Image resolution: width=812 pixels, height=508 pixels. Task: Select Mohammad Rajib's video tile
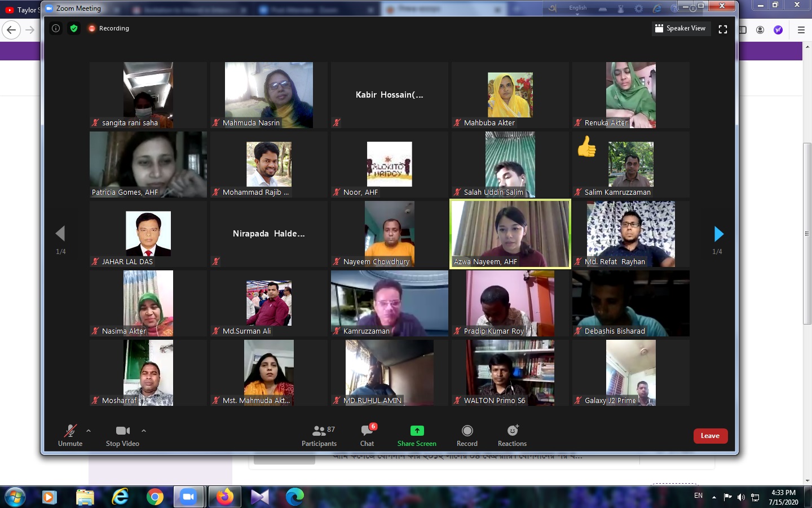click(269, 164)
